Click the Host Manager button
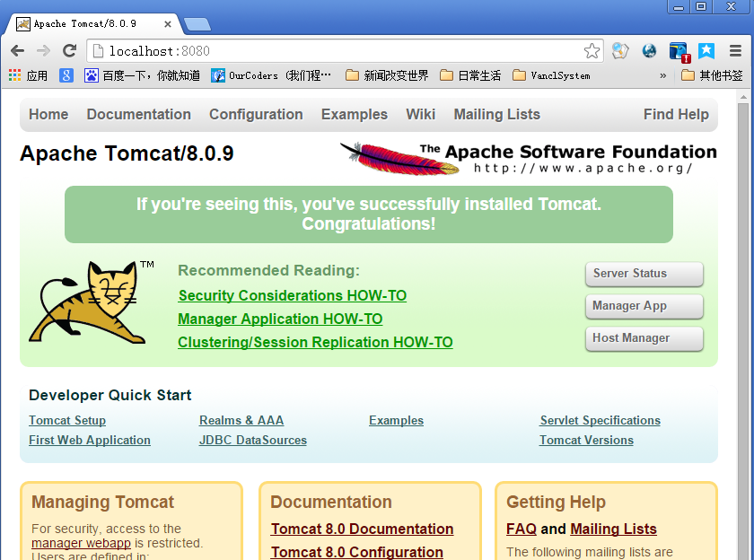 point(644,338)
